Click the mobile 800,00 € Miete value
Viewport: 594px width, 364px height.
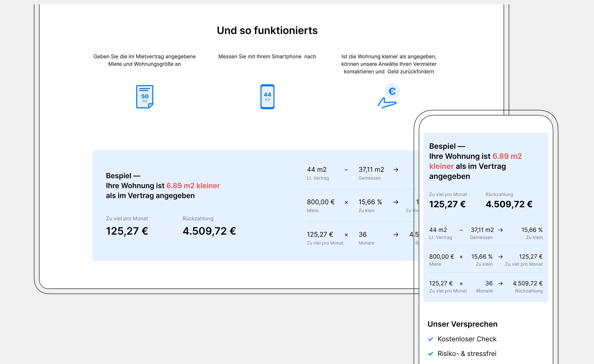coord(441,256)
